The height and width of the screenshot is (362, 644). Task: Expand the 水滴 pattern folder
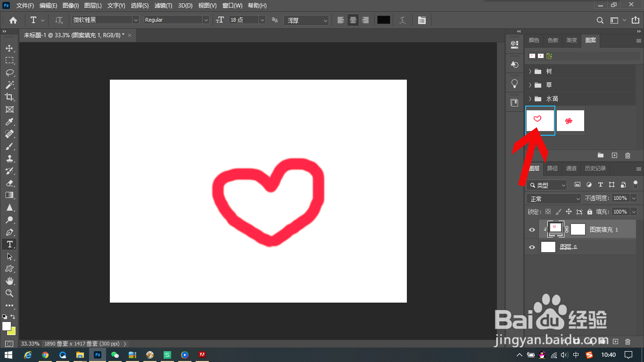click(530, 99)
